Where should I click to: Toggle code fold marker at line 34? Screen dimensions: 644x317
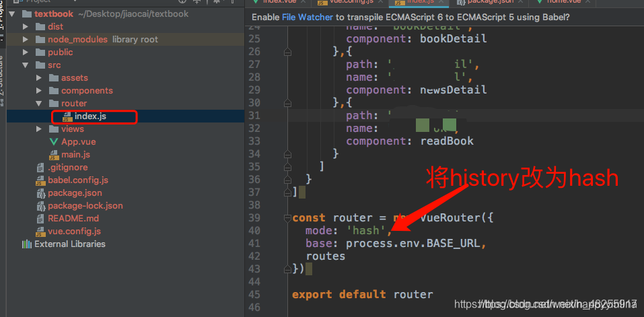[x=287, y=154]
